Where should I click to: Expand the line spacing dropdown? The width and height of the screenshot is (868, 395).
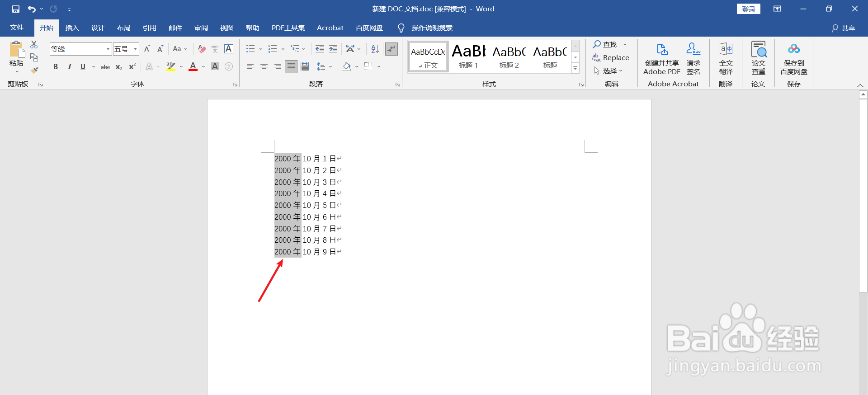[330, 66]
